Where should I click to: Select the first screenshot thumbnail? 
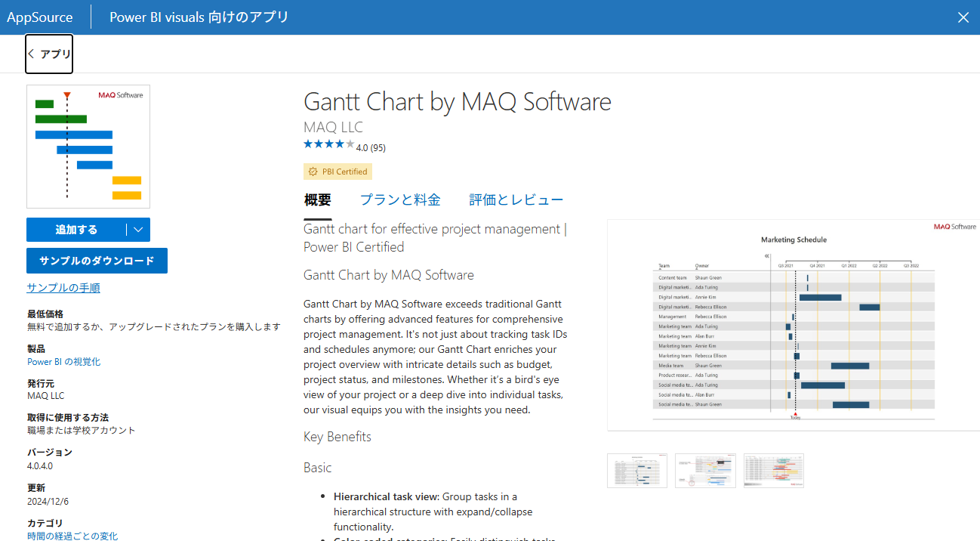click(637, 471)
